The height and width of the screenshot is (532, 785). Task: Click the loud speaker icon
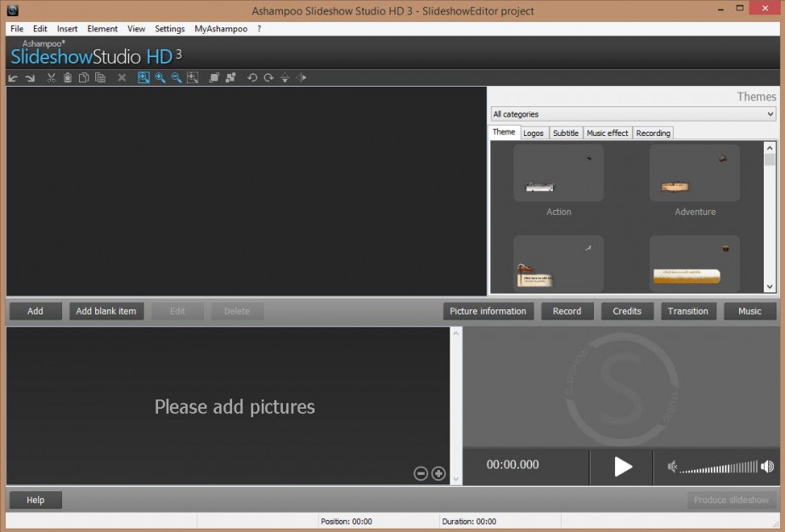tap(767, 467)
